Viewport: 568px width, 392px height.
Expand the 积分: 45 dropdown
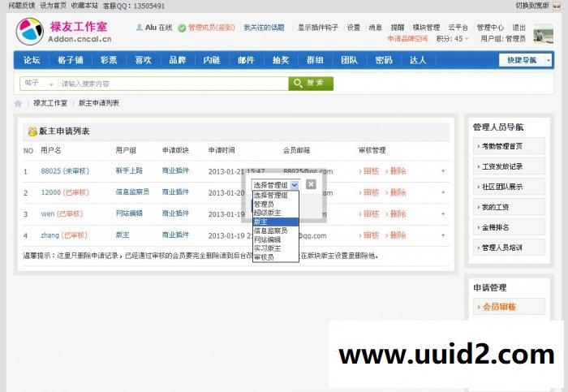click(x=452, y=39)
